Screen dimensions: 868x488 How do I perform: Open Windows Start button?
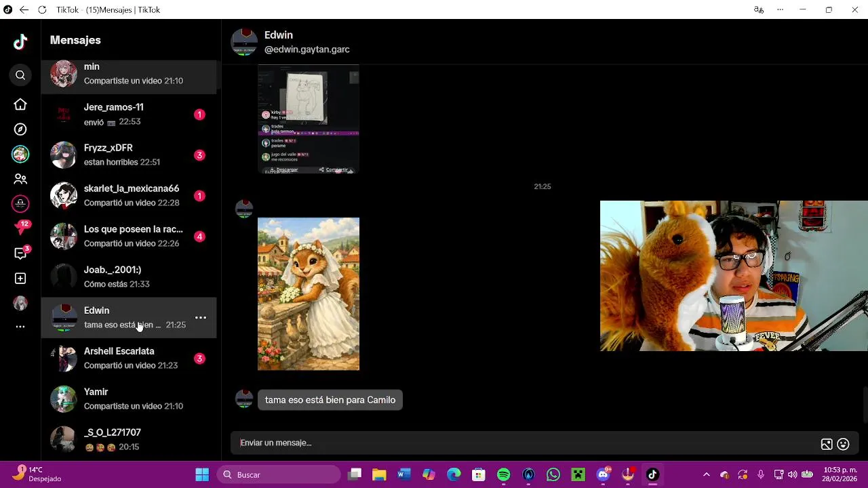point(202,474)
